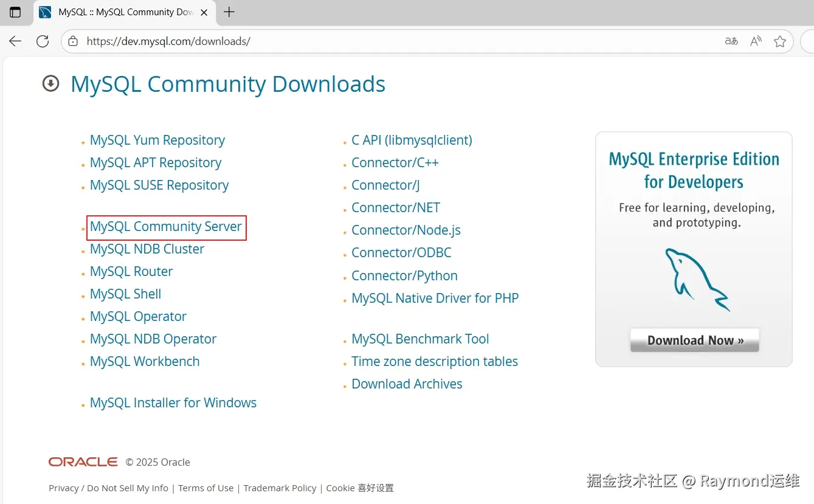814x504 pixels.
Task: Click the download arrow icon beside the heading
Action: click(50, 83)
